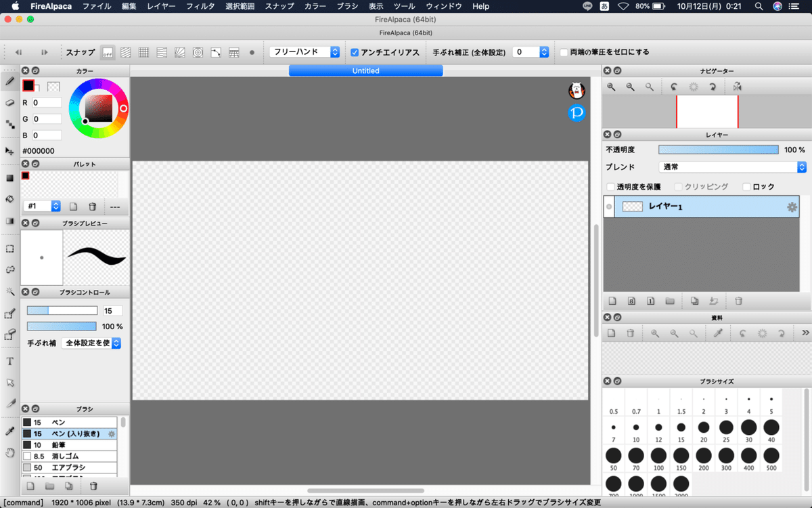The height and width of the screenshot is (508, 812).
Task: Open the palette #1 dropdown
Action: point(42,206)
